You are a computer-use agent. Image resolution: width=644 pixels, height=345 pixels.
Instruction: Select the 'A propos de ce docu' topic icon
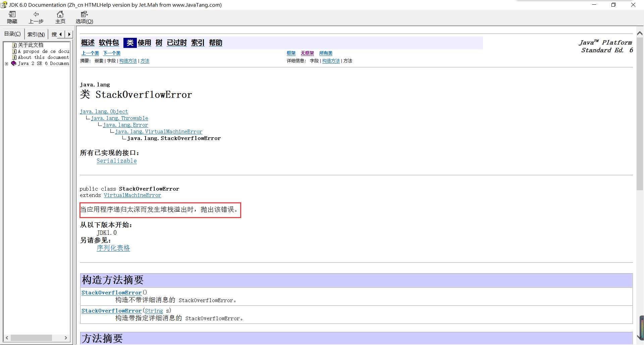click(x=14, y=51)
